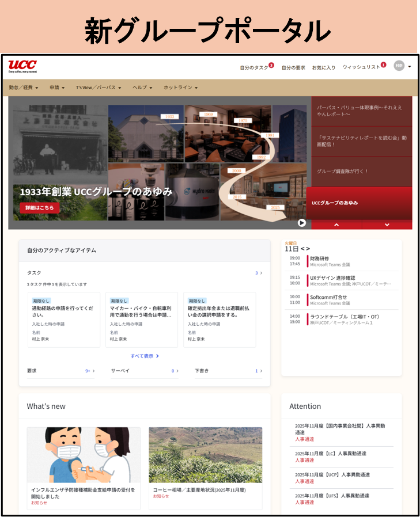Expand the 勤怠／経費 dropdown menu
Viewport: 420px width, 517px height.
(24, 88)
